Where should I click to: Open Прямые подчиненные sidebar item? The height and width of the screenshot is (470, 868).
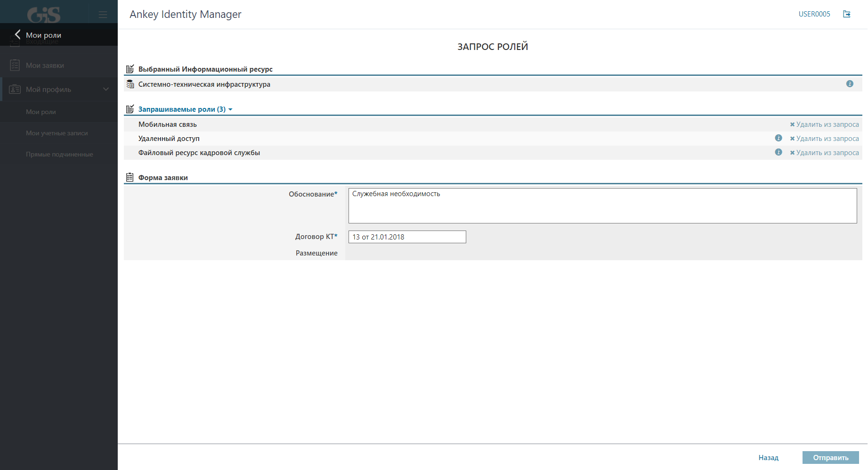59,155
